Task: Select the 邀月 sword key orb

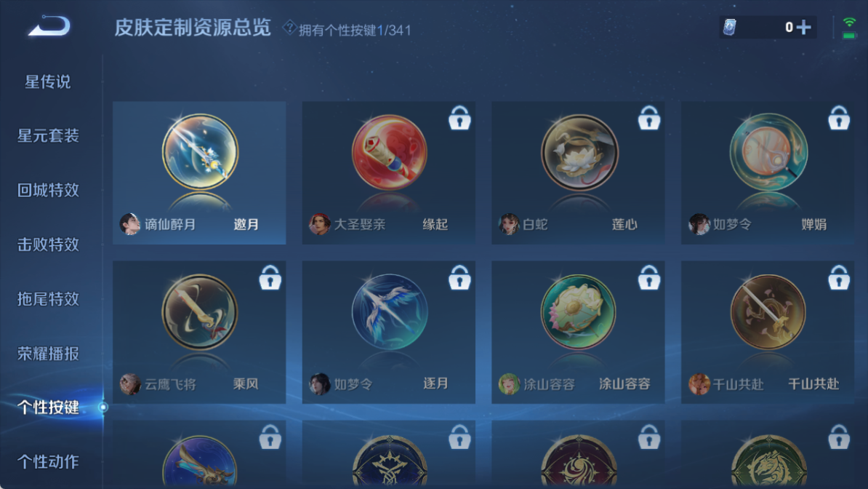Action: [200, 152]
